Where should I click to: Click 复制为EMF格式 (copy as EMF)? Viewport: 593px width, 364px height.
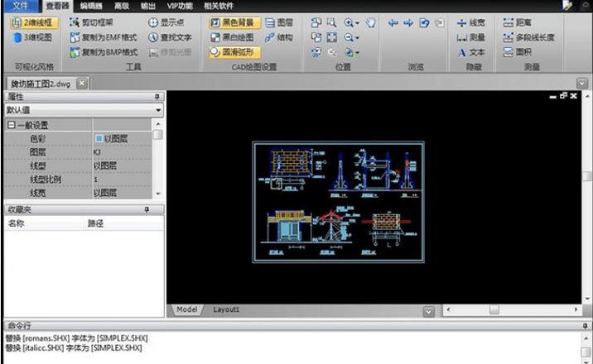(x=103, y=37)
